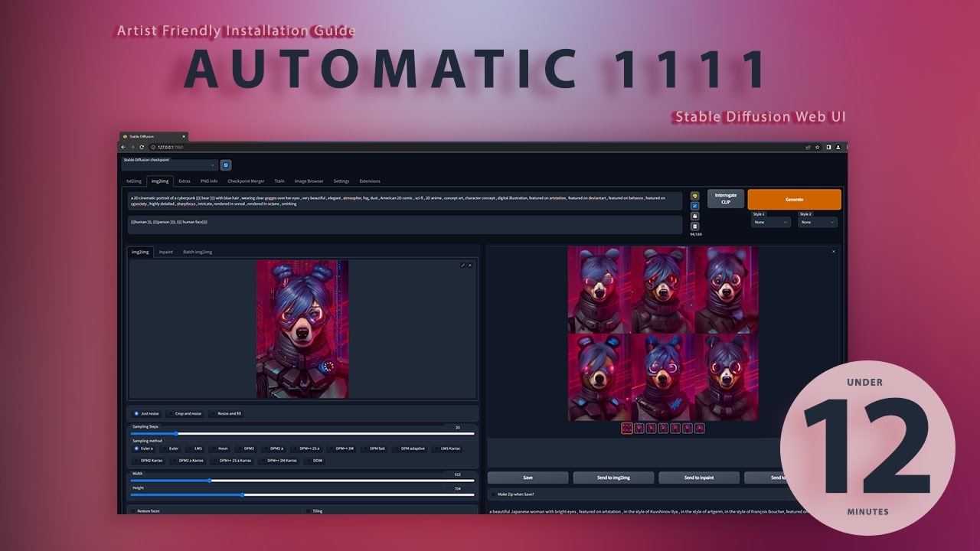Choose DPM++ 2M Karras sampling method
The height and width of the screenshot is (551, 980).
tap(279, 461)
